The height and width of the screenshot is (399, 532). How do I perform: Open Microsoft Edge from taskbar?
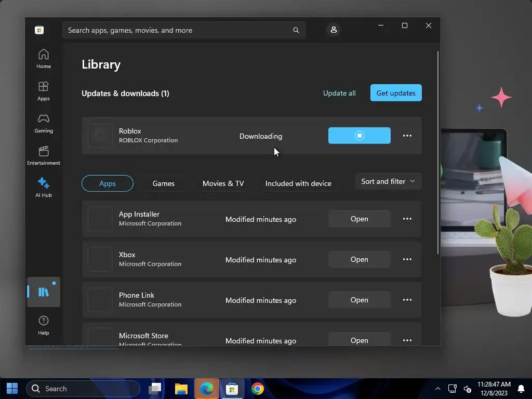(207, 389)
